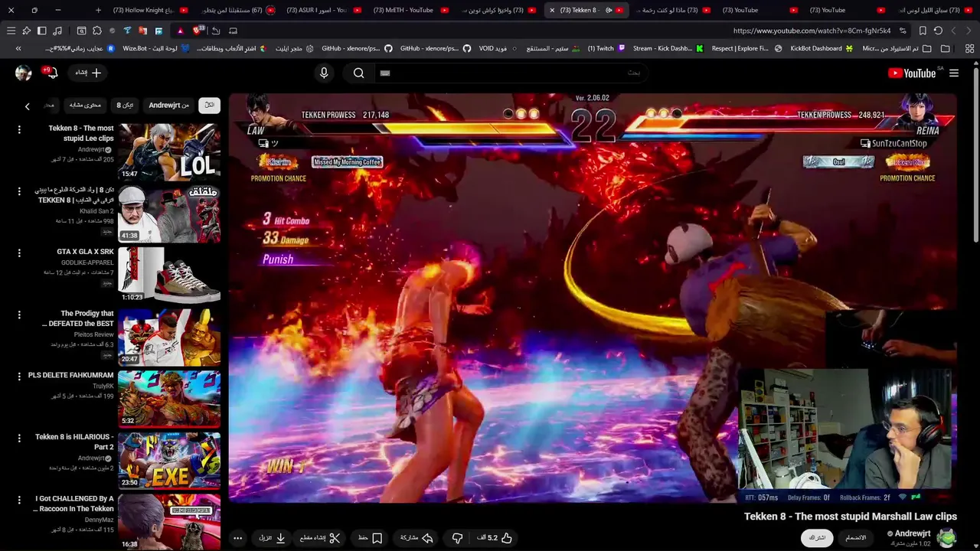Bookmark this page in address bar

pos(923,31)
